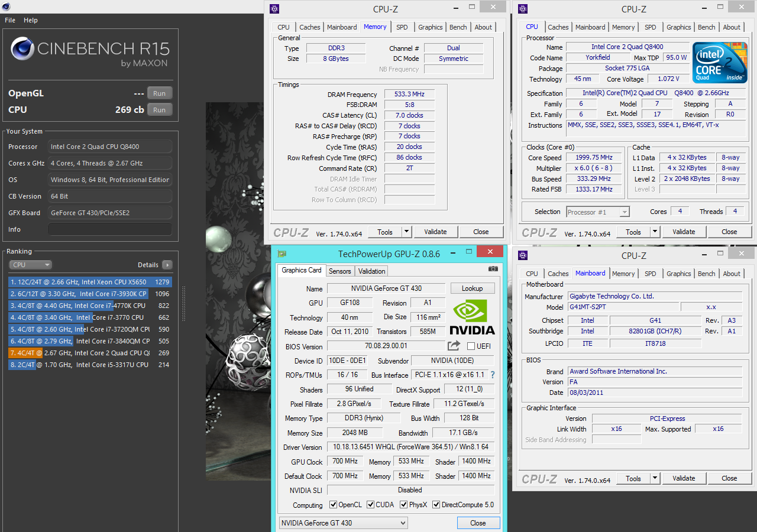
Task: Click the Memory Size value 2048 MB in GPU-Z
Action: coord(355,433)
